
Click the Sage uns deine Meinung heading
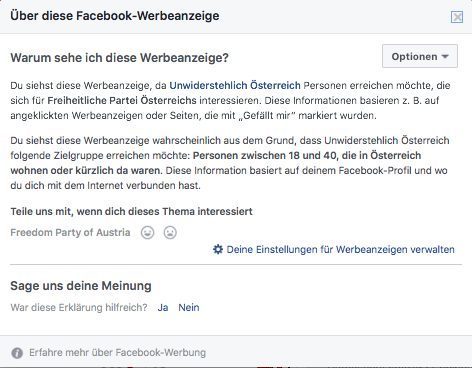click(81, 286)
